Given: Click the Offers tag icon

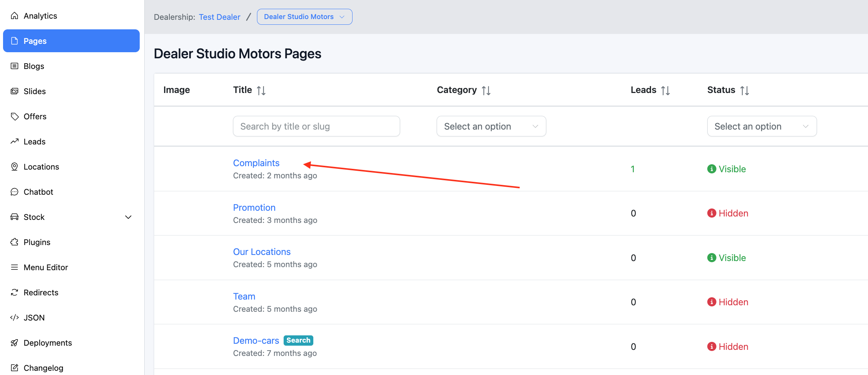Looking at the screenshot, I should [14, 116].
